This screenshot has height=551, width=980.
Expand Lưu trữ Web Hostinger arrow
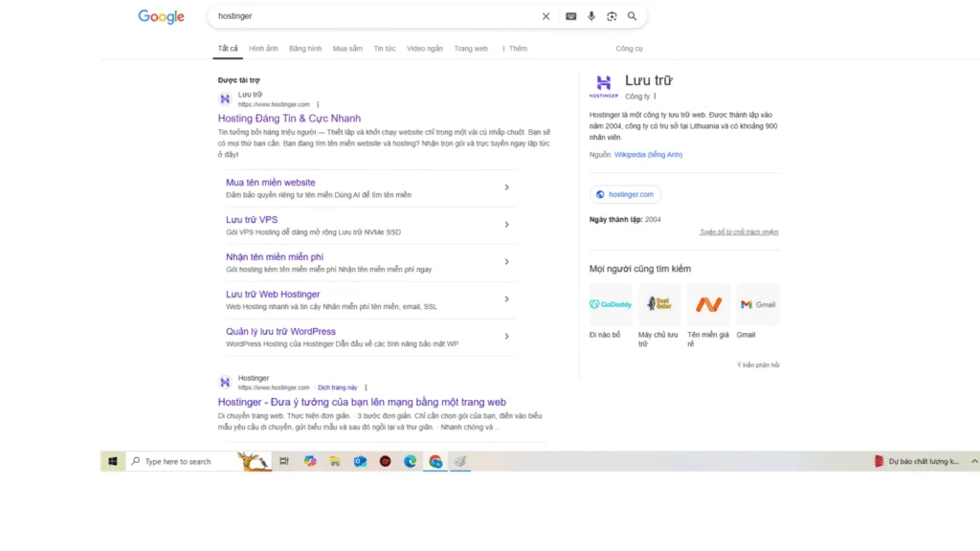(507, 299)
